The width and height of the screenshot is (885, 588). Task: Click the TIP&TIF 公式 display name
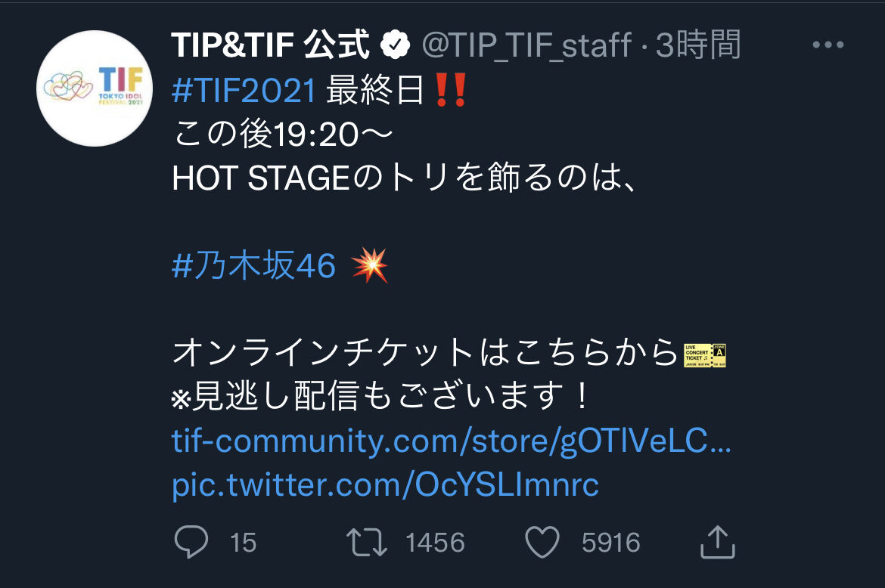click(x=270, y=45)
